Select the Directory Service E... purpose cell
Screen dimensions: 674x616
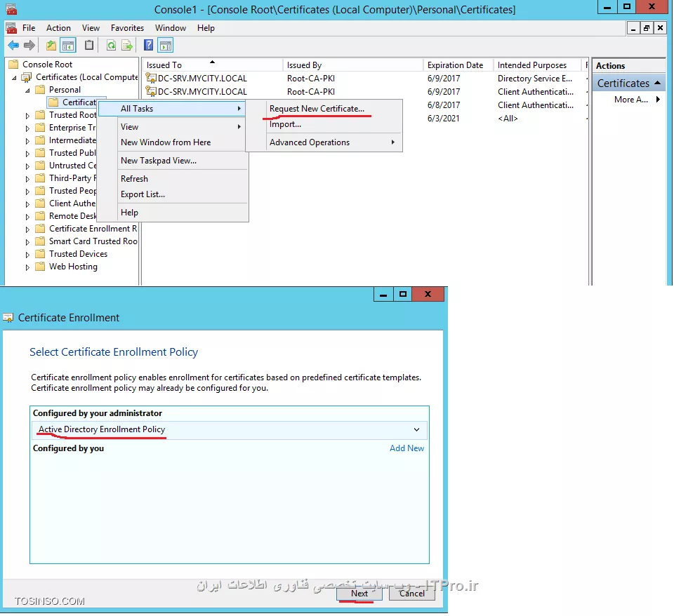(x=535, y=79)
